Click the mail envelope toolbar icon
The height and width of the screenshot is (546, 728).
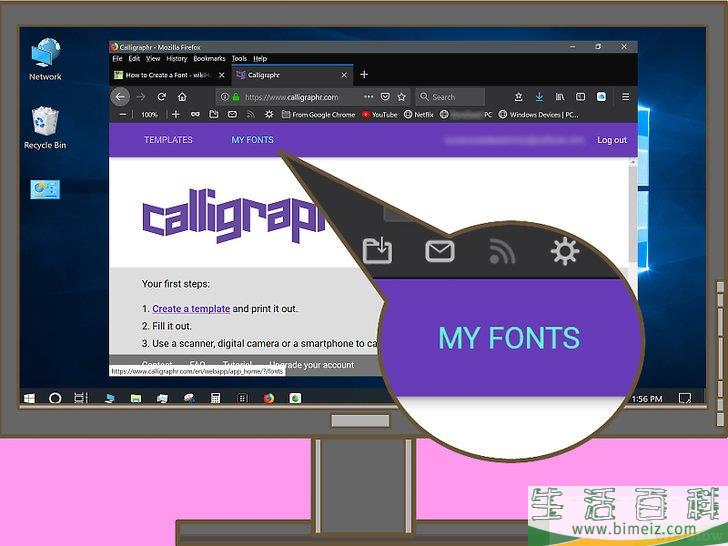pos(232,114)
